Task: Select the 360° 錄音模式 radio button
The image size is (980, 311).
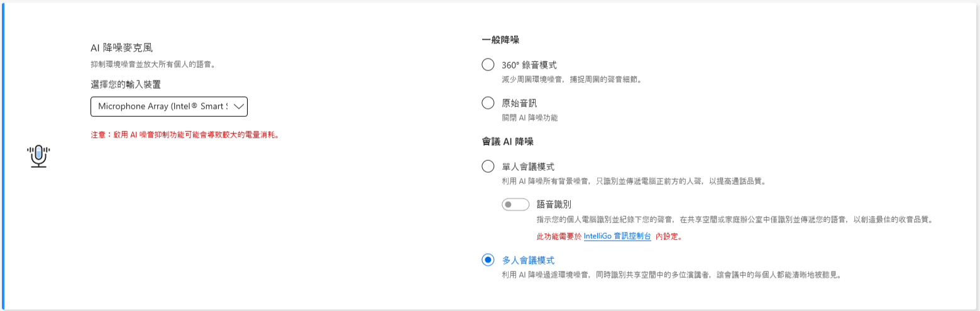Action: tap(488, 65)
